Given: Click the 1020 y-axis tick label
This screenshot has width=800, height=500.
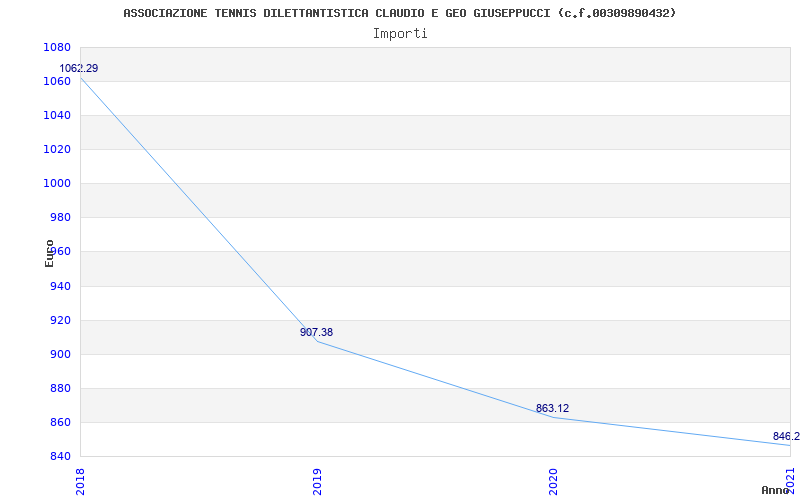Looking at the screenshot, I should (57, 149).
